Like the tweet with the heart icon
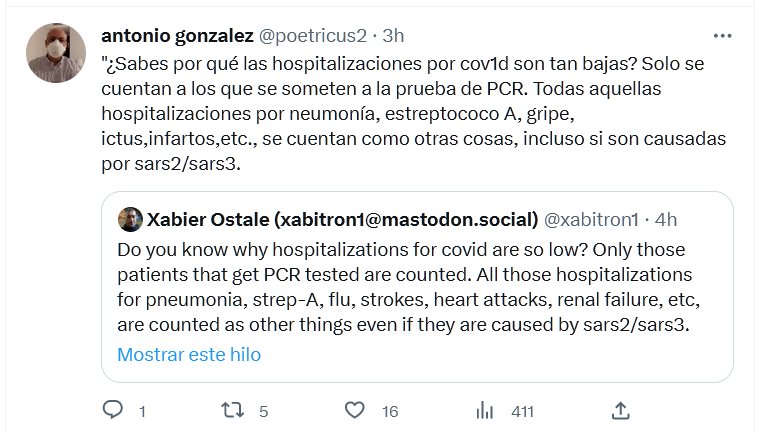Image resolution: width=768 pixels, height=434 pixels. pos(353,410)
